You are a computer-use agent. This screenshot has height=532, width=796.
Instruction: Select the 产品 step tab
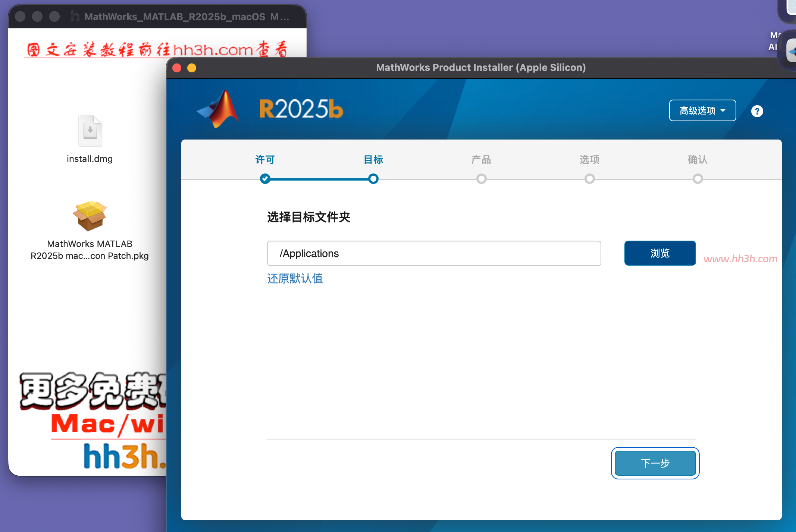coord(481,160)
